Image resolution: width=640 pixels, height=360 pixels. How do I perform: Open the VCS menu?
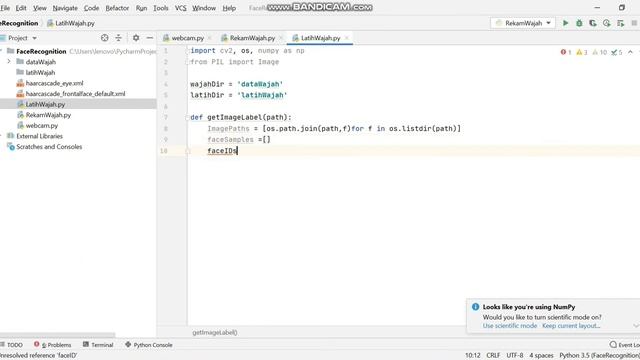[180, 8]
